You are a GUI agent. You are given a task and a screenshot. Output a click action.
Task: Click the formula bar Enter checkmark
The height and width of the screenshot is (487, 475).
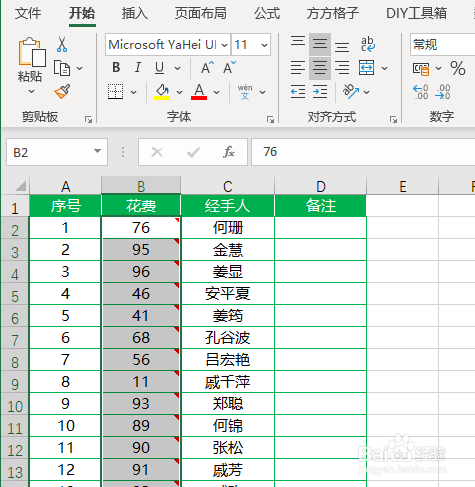[193, 152]
